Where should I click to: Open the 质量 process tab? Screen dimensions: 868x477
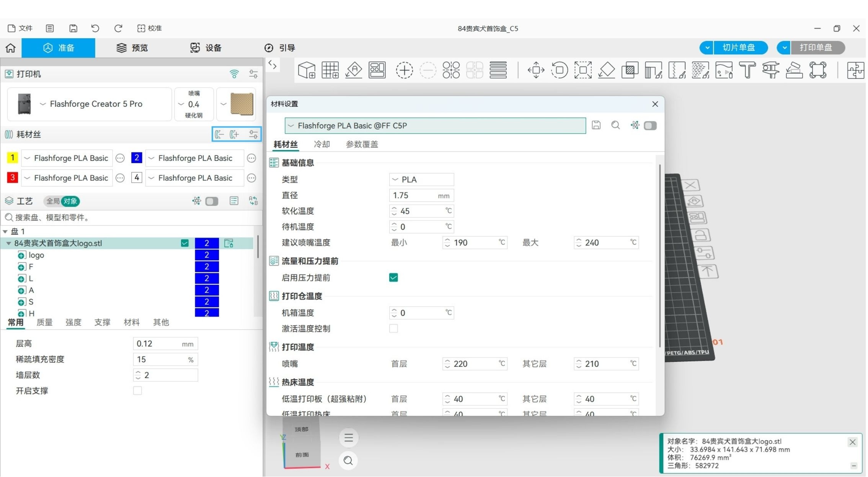point(44,322)
